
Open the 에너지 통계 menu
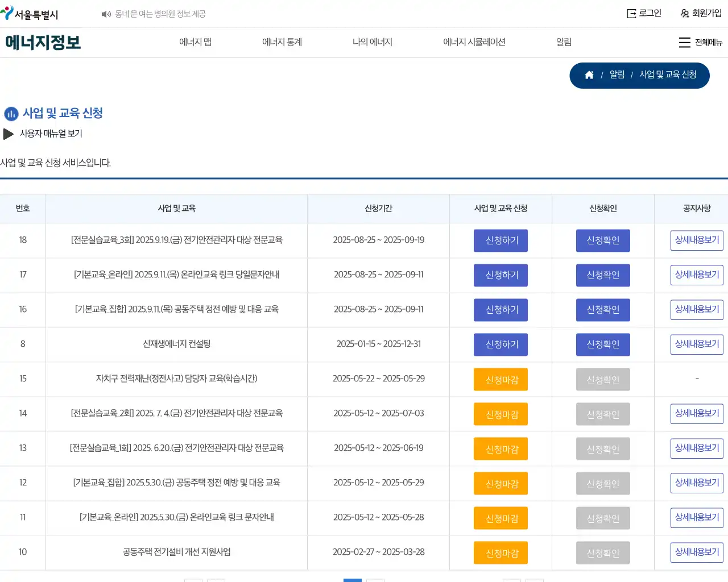(282, 42)
